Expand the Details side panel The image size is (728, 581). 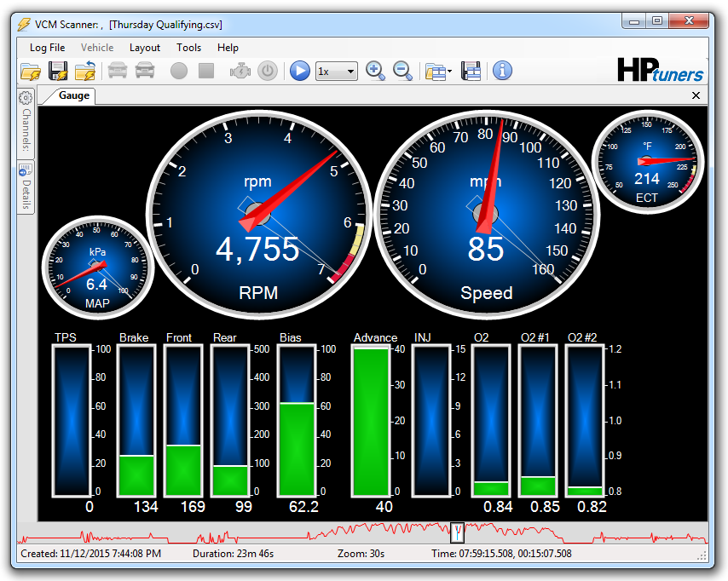[26, 188]
